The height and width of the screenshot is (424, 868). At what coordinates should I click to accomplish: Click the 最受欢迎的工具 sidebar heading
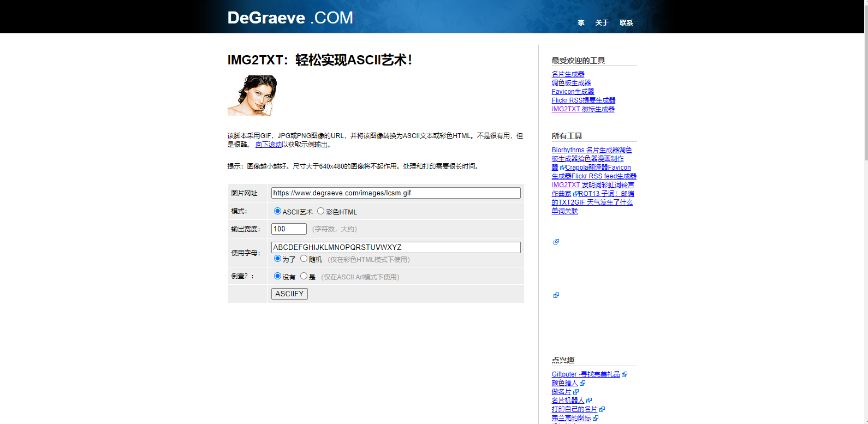pyautogui.click(x=578, y=61)
